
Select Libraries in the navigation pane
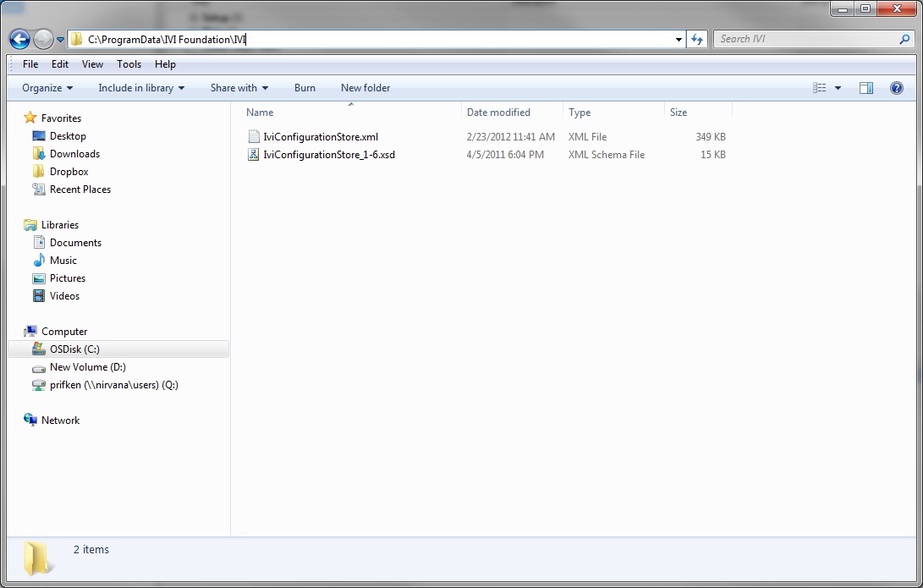(x=60, y=225)
